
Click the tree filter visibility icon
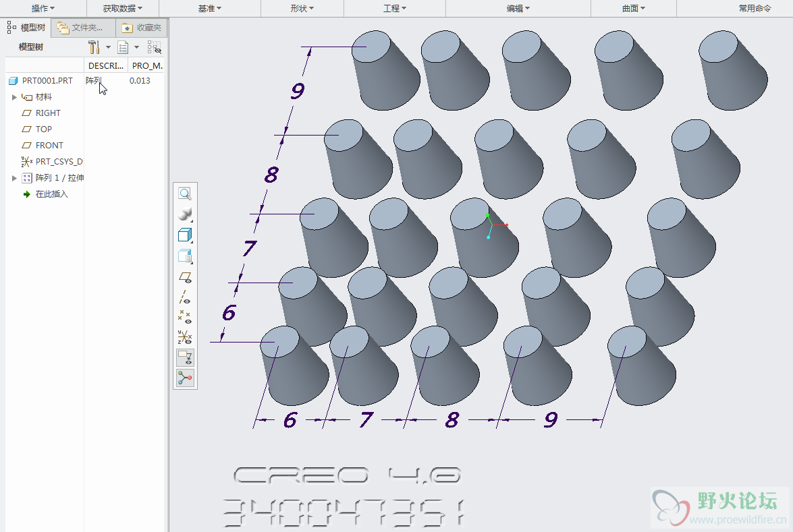click(155, 47)
